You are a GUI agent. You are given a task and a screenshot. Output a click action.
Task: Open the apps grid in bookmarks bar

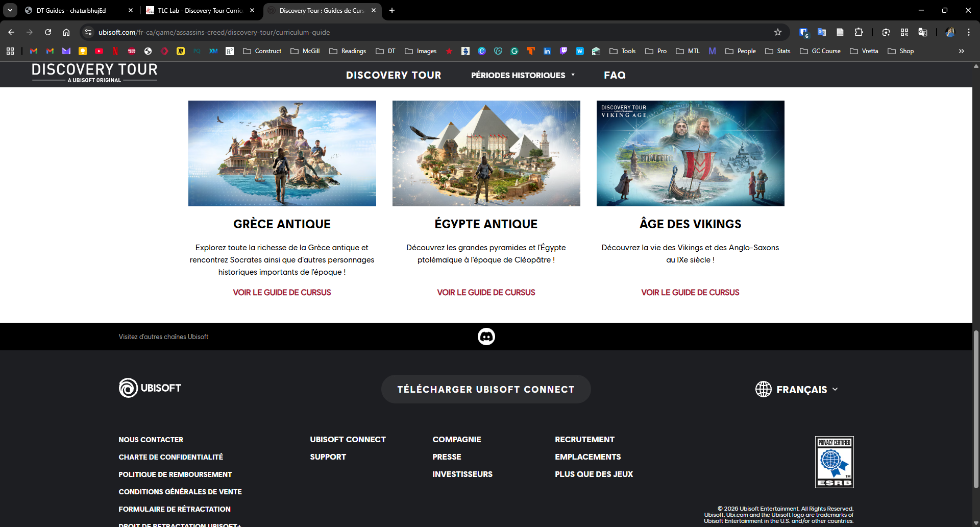click(10, 51)
